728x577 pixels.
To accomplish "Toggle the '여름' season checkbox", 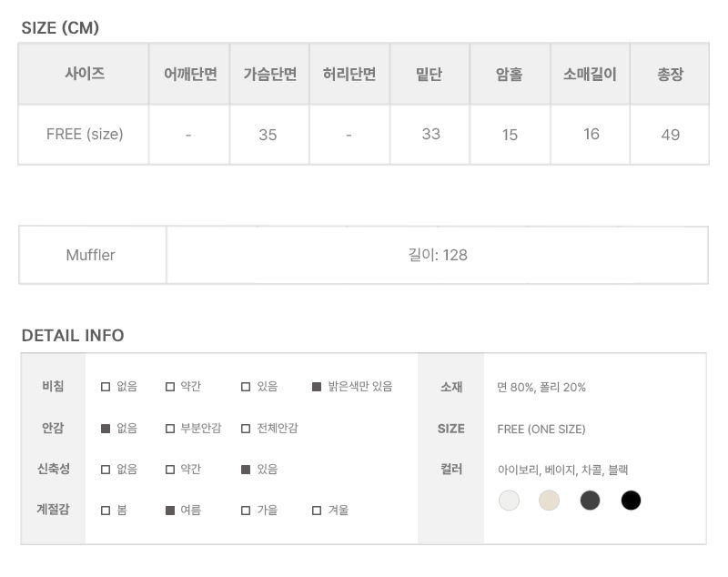I will 170,511.
